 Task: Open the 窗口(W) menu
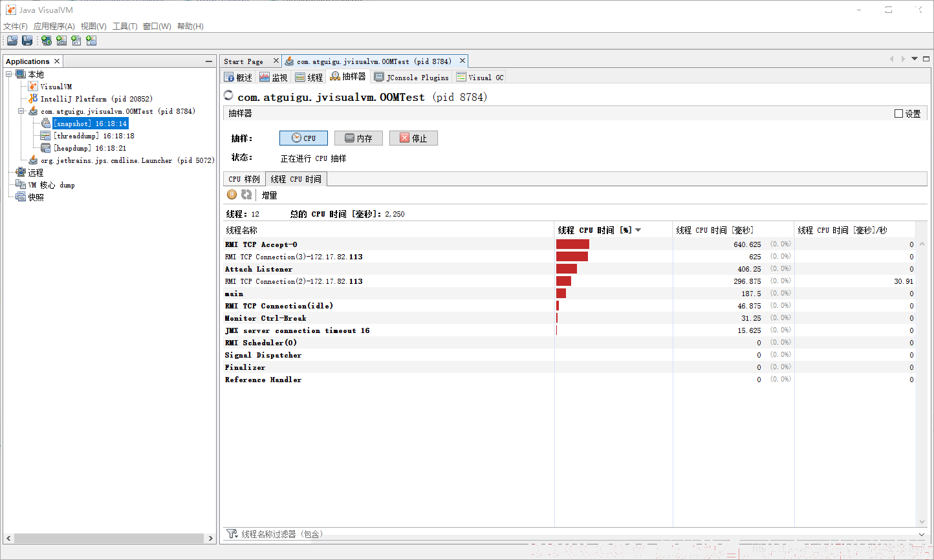pos(157,26)
